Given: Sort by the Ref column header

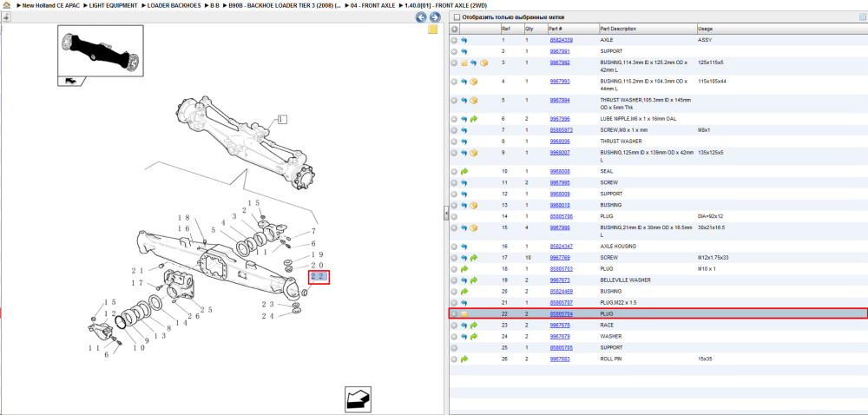Looking at the screenshot, I should pos(511,29).
